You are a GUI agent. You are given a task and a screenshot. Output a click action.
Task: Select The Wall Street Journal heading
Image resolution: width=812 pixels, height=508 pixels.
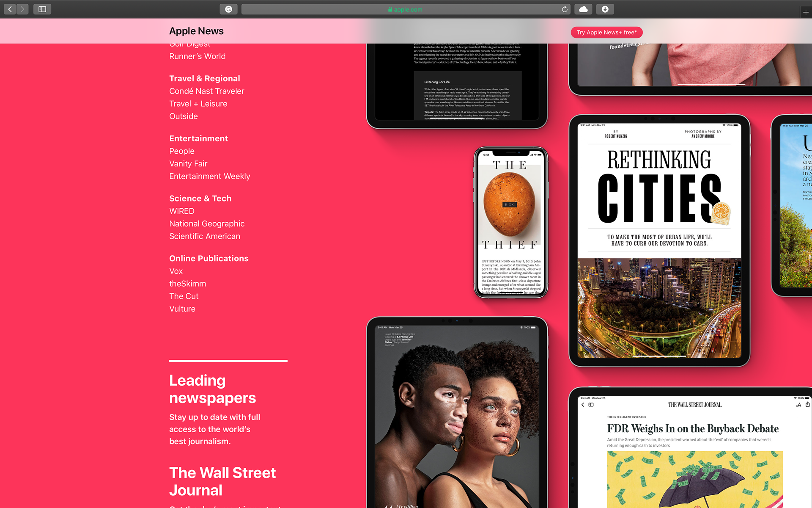(x=222, y=481)
